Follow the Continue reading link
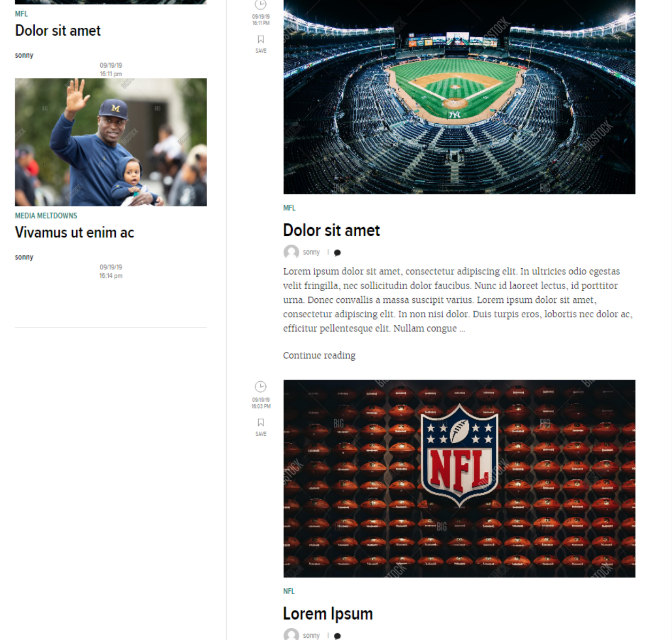 319,355
